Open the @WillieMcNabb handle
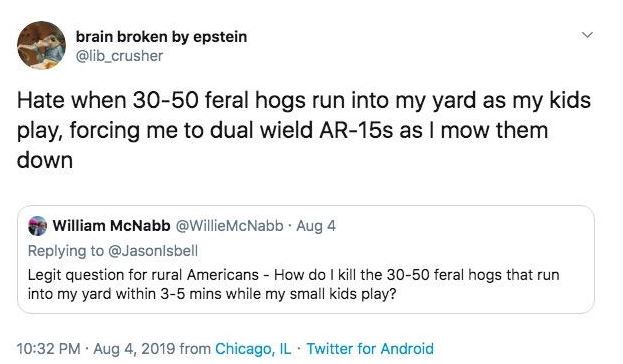This screenshot has width=623, height=364. coord(229,226)
